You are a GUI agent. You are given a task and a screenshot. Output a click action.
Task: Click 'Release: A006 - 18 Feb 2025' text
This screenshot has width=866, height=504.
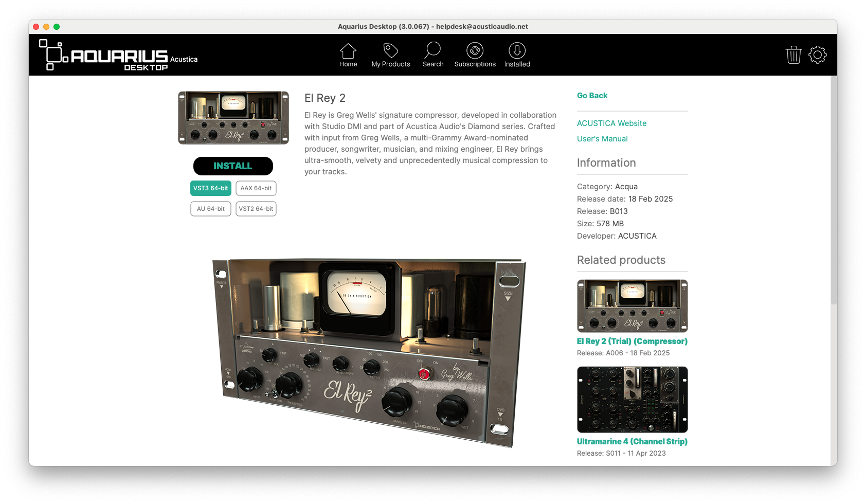click(623, 353)
